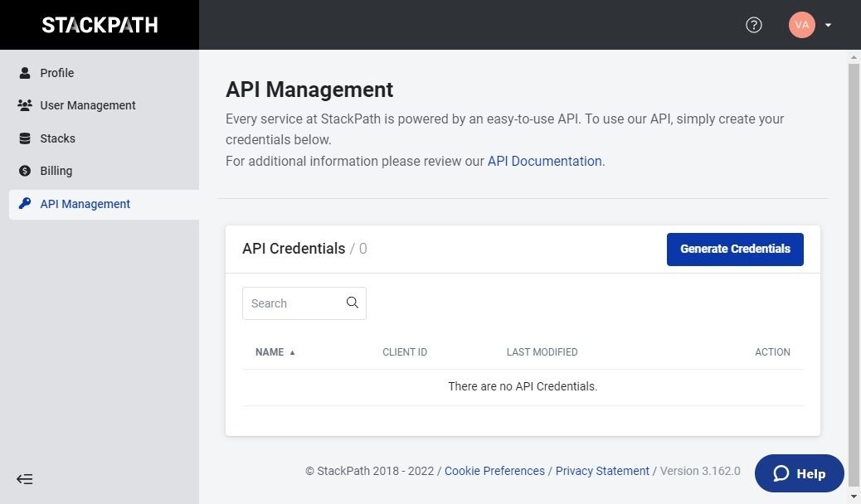The image size is (861, 504).
Task: Click the scrollbar up arrow
Action: click(854, 56)
